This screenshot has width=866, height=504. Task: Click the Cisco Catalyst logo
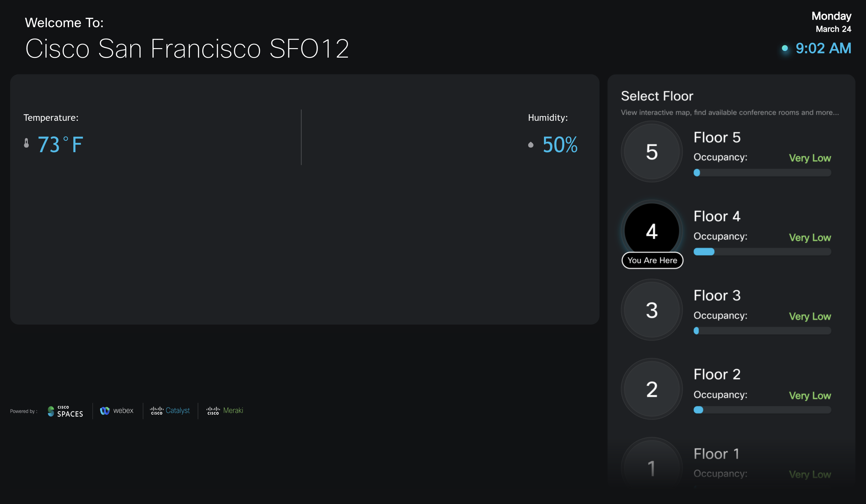tap(170, 410)
